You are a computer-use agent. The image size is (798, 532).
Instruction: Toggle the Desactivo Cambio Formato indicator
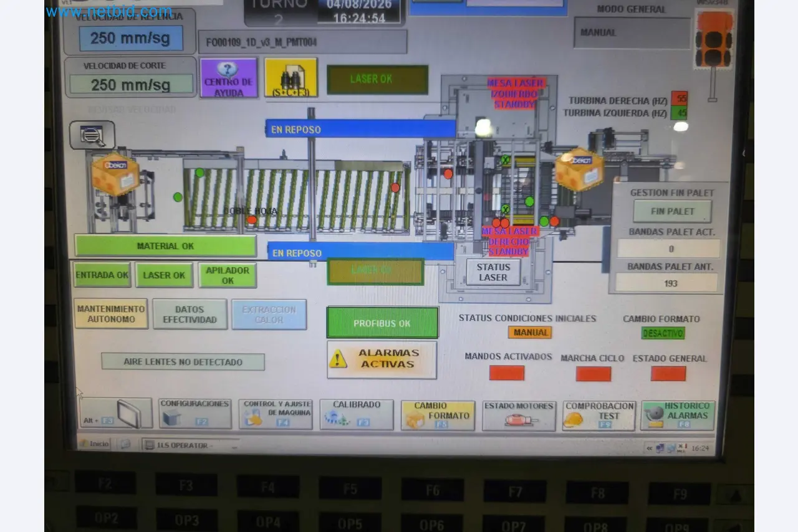pyautogui.click(x=663, y=333)
